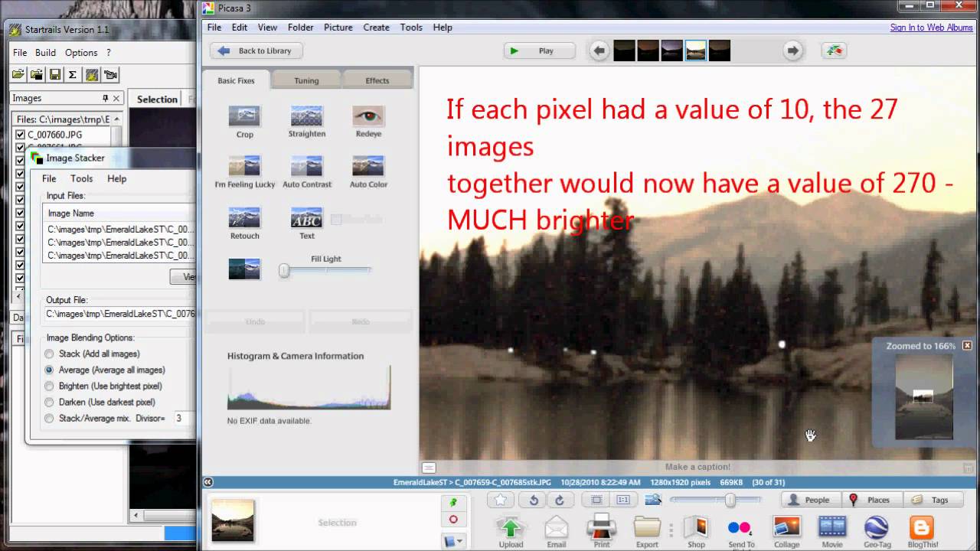The image size is (980, 551).
Task: Select Stack (Add all images) option
Action: [50, 354]
